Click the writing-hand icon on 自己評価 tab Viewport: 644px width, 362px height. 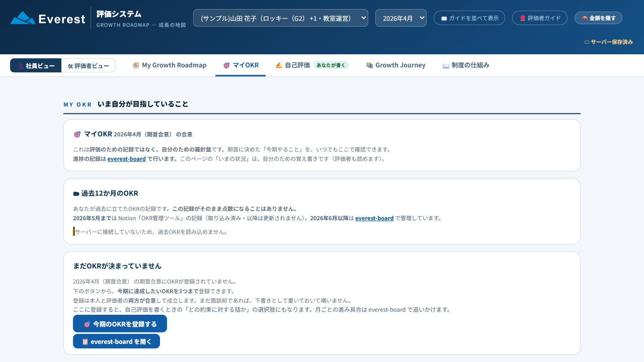point(279,65)
